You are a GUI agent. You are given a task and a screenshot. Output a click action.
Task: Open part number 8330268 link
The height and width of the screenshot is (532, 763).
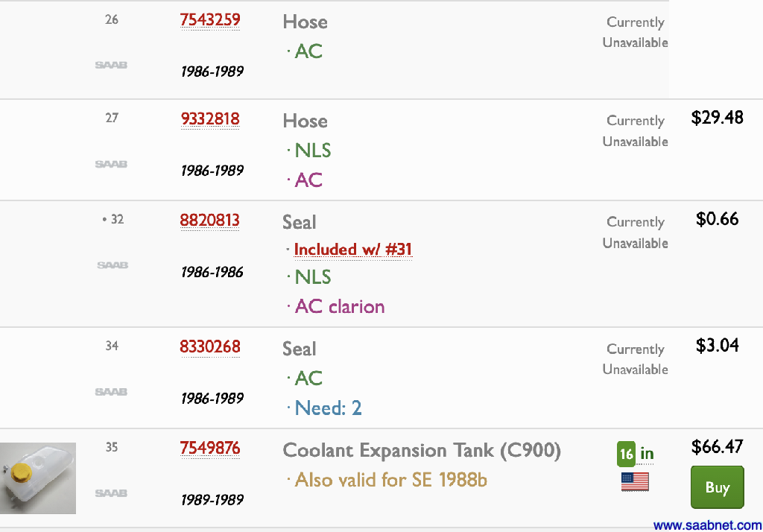click(209, 347)
